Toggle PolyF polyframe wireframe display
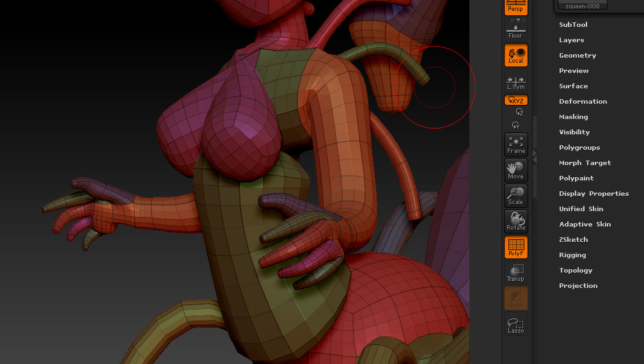644x364 pixels. pyautogui.click(x=516, y=247)
